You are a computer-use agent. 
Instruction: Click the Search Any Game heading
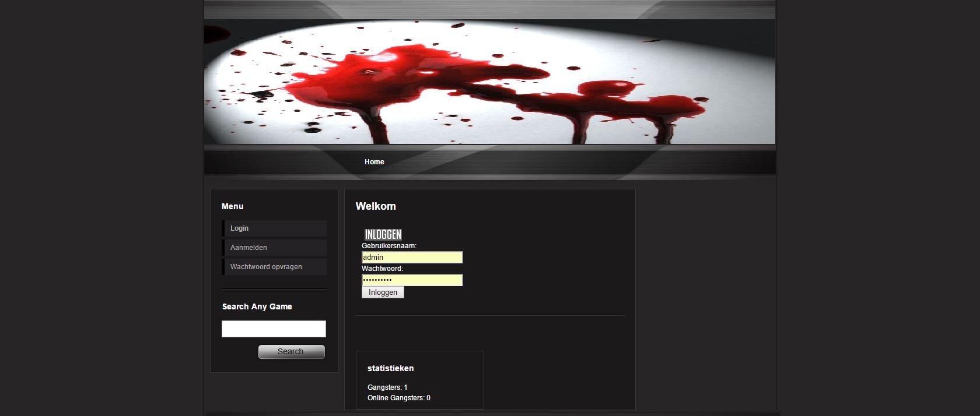(x=257, y=306)
